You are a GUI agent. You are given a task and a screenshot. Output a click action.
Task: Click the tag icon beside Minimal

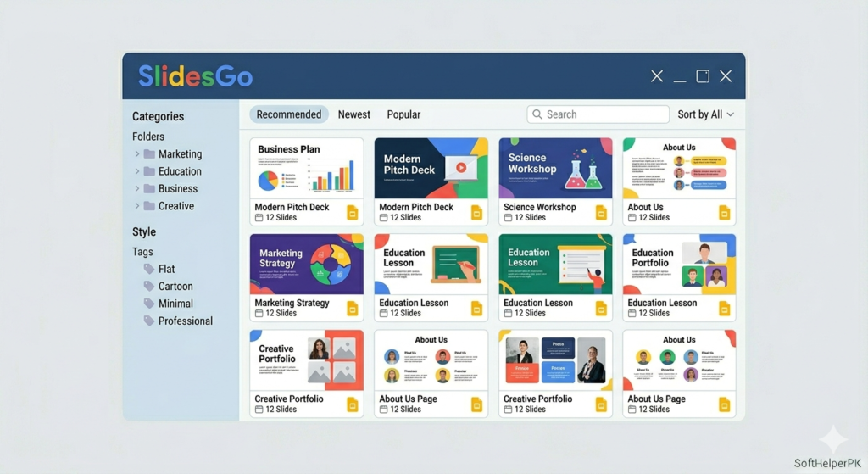pos(149,303)
